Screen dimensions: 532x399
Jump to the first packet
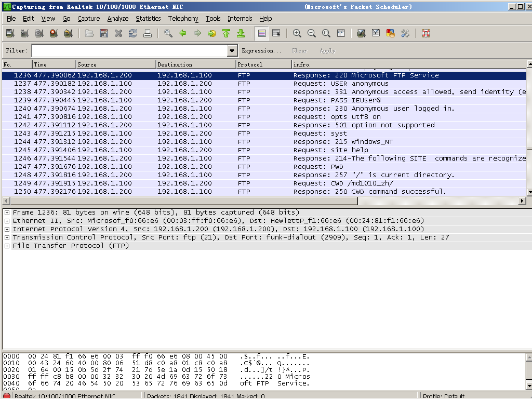[227, 33]
